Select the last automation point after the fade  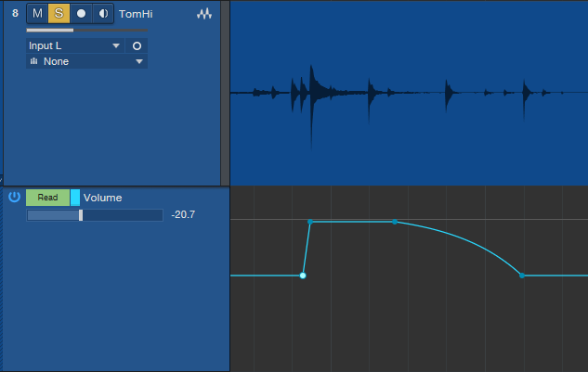coord(521,276)
